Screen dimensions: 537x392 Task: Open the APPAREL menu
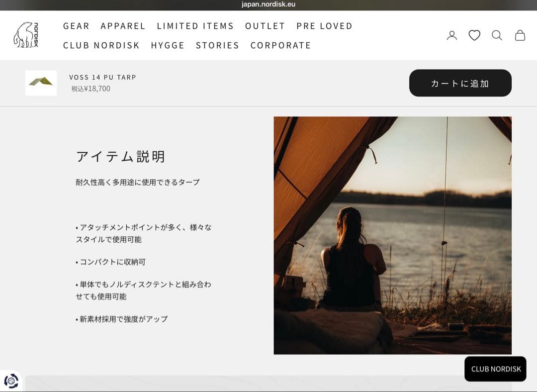123,26
